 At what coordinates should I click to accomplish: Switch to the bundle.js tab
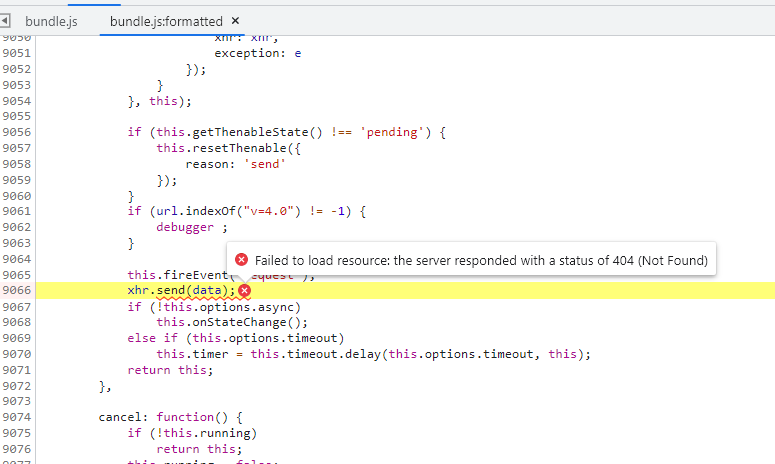(51, 21)
